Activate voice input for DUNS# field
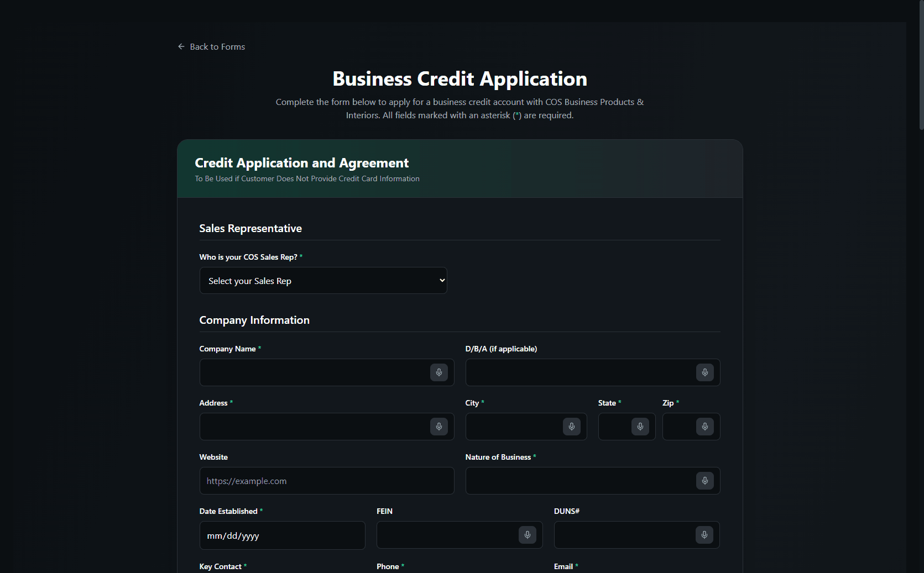 [x=704, y=535]
